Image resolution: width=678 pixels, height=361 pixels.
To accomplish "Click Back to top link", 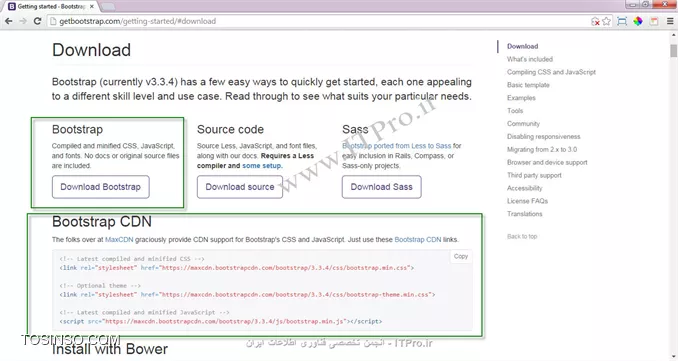I will coord(522,236).
